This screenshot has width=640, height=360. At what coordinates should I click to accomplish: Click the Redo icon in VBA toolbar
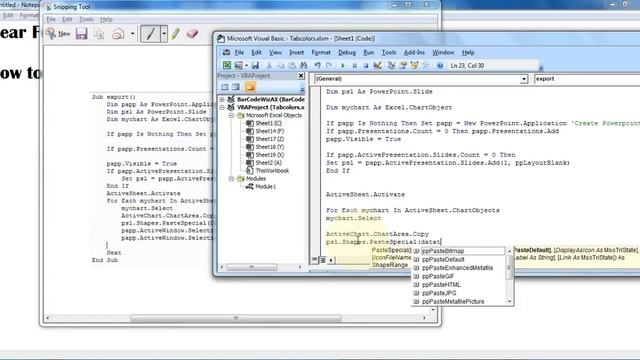[329, 65]
